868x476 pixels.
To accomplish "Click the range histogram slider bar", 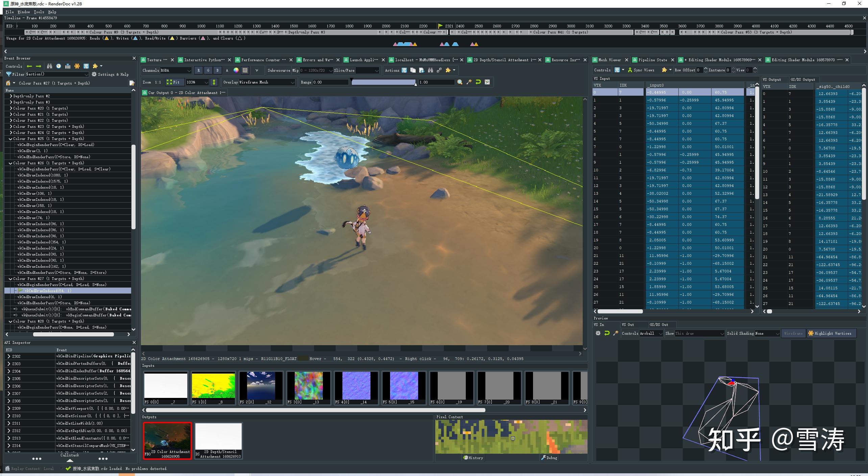I will tap(383, 82).
